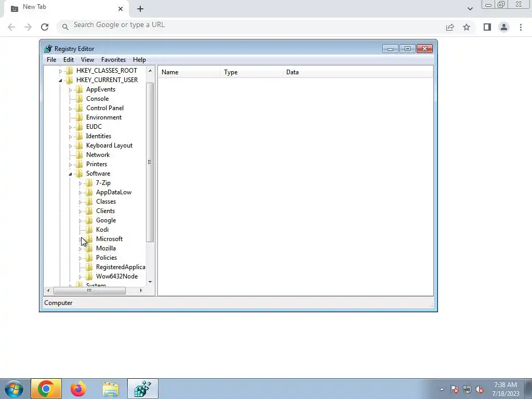Expand the 7-Zip key

[x=80, y=183]
